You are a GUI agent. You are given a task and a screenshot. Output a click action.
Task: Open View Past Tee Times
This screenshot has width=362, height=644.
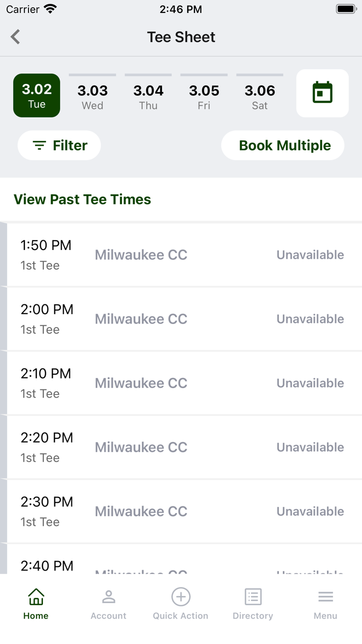point(82,199)
